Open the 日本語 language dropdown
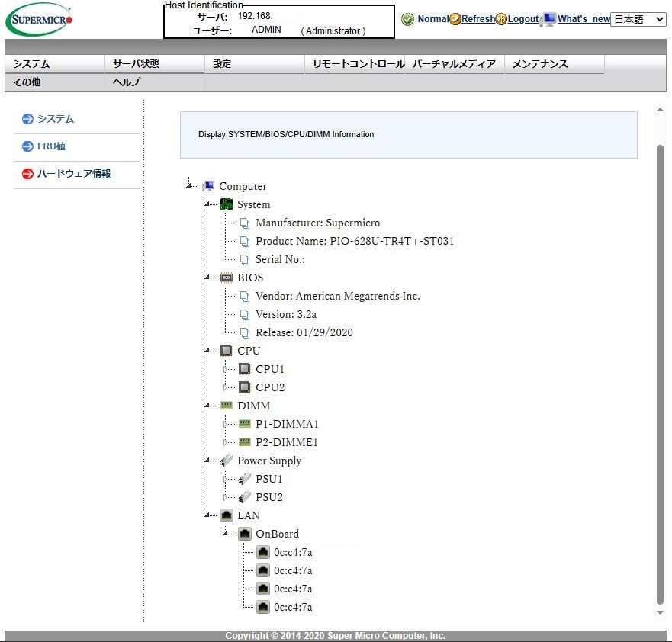 [638, 19]
